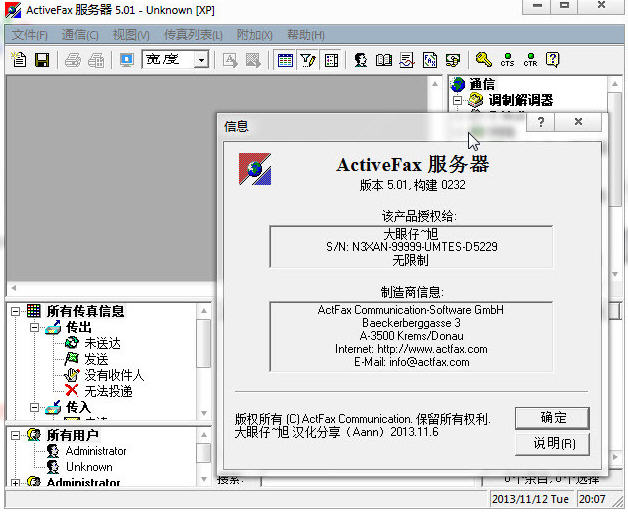
Task: Click the 20:07 status bar time
Action: coord(592,499)
